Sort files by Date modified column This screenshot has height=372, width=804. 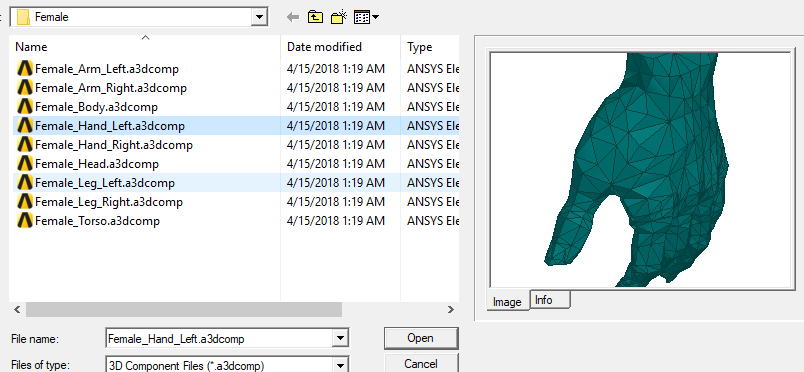(x=340, y=47)
